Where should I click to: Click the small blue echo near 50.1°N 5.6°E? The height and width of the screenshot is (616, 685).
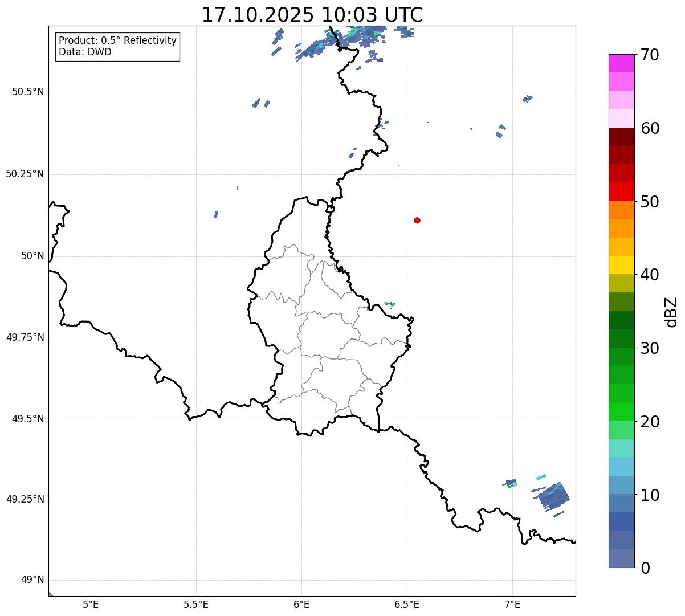point(216,214)
